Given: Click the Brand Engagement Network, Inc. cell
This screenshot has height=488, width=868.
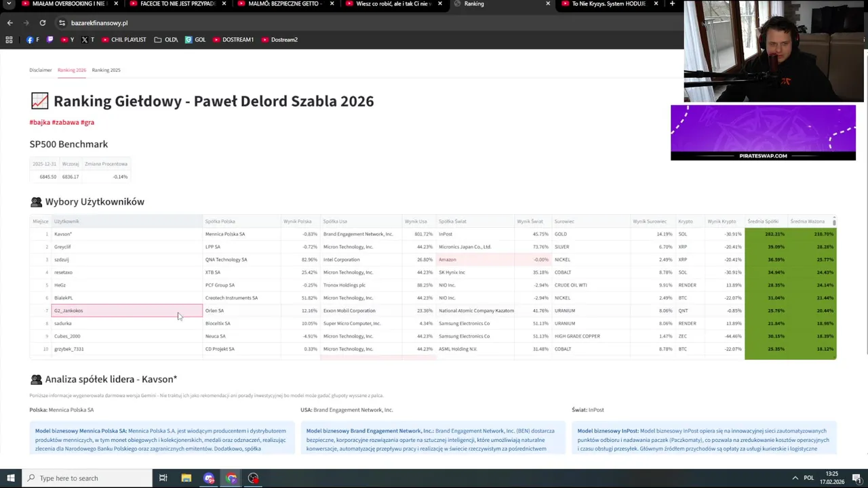Looking at the screenshot, I should click(361, 234).
